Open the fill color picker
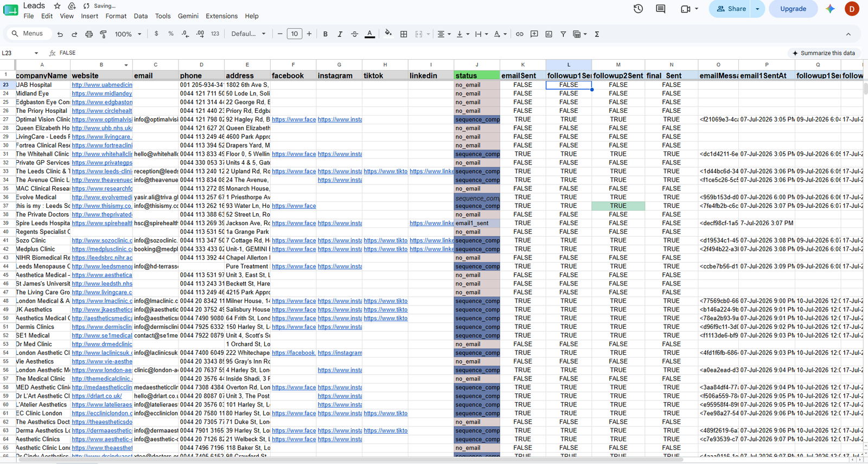The height and width of the screenshot is (464, 868). click(x=388, y=34)
